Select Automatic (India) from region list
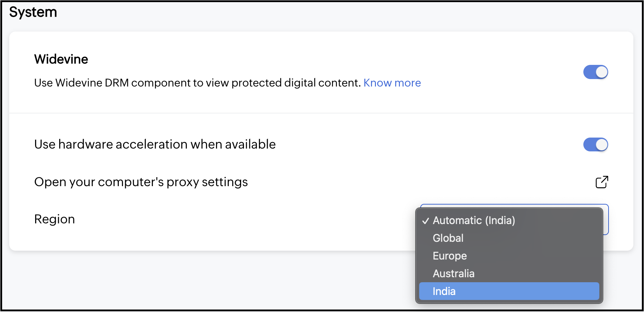Screen dimensions: 644x312 click(474, 221)
